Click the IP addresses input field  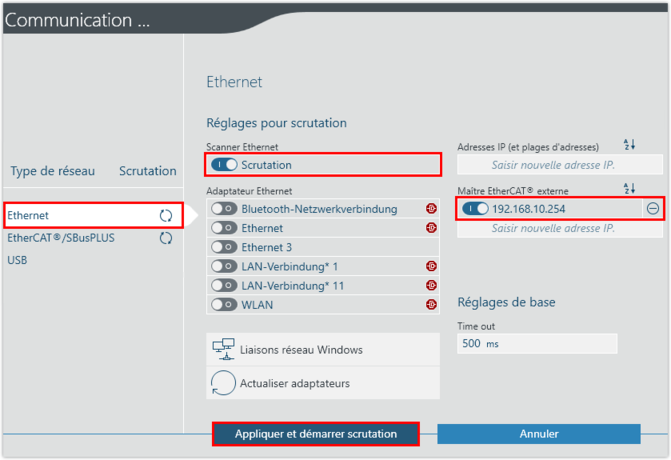coord(552,165)
